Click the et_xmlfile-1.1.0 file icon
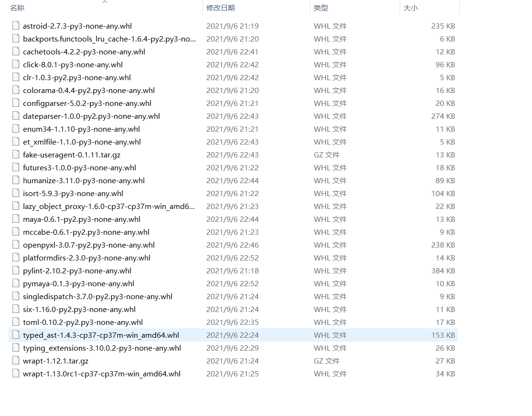Screen dimensions: 532x416 click(x=16, y=141)
